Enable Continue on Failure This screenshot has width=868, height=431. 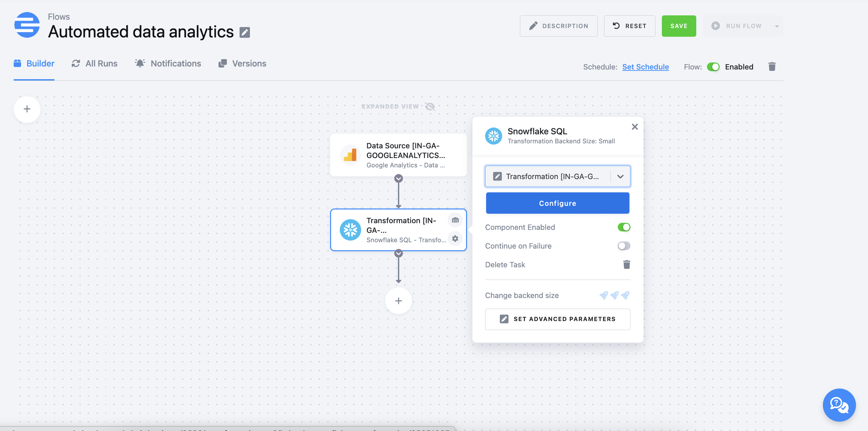point(624,246)
